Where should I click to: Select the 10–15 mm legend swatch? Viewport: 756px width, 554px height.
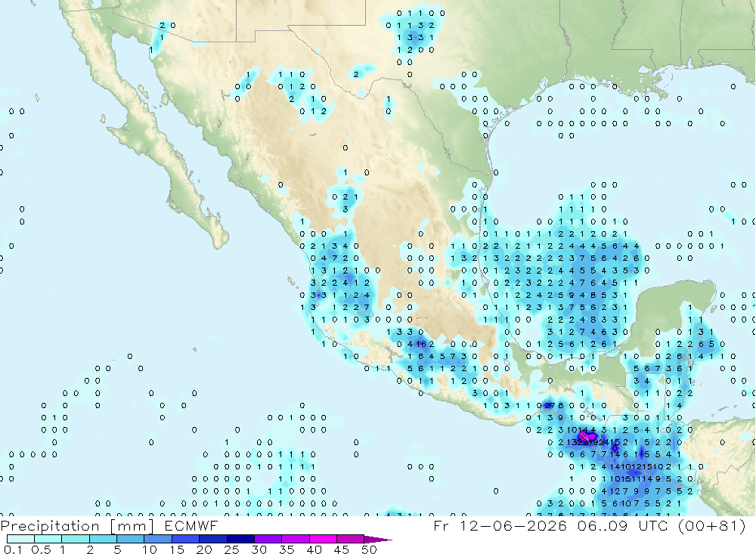(x=158, y=539)
